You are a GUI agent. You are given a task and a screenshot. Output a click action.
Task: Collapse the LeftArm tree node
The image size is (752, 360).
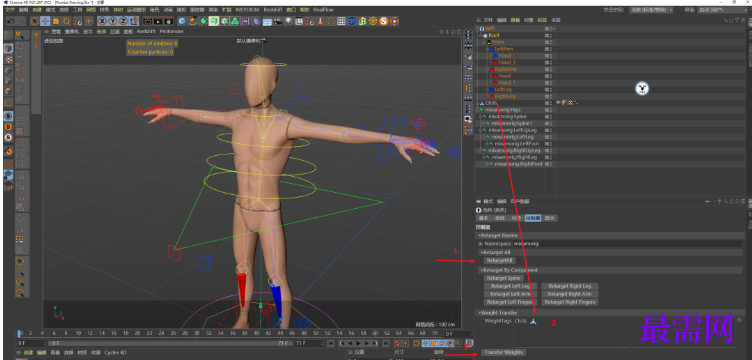pyautogui.click(x=487, y=49)
